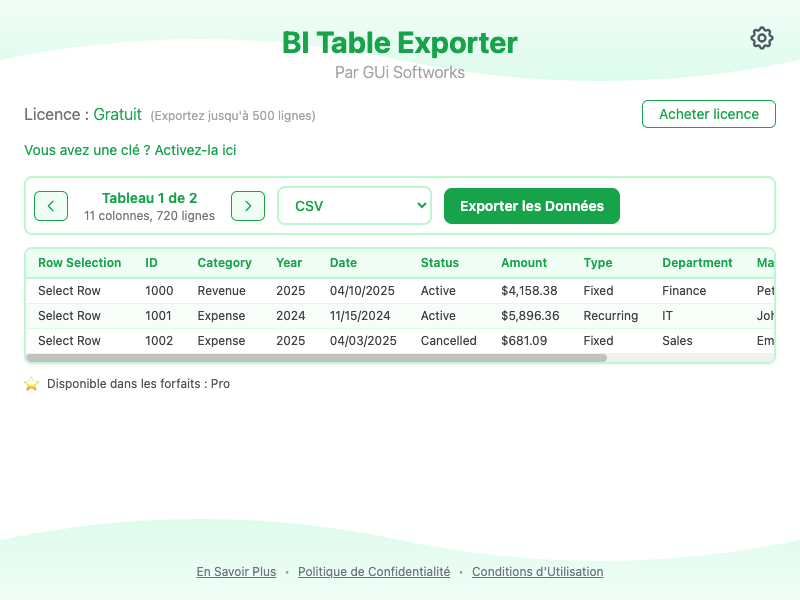Viewport: 800px width, 600px height.
Task: Go to previous table with left chevron
Action: 51,206
